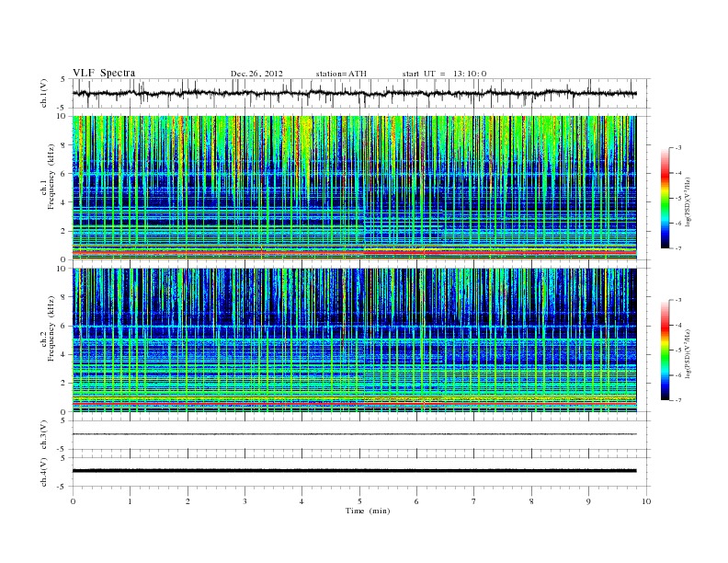
Task: Click the ch.1 spectrogram "8" kHz tick label
Action: [63, 145]
